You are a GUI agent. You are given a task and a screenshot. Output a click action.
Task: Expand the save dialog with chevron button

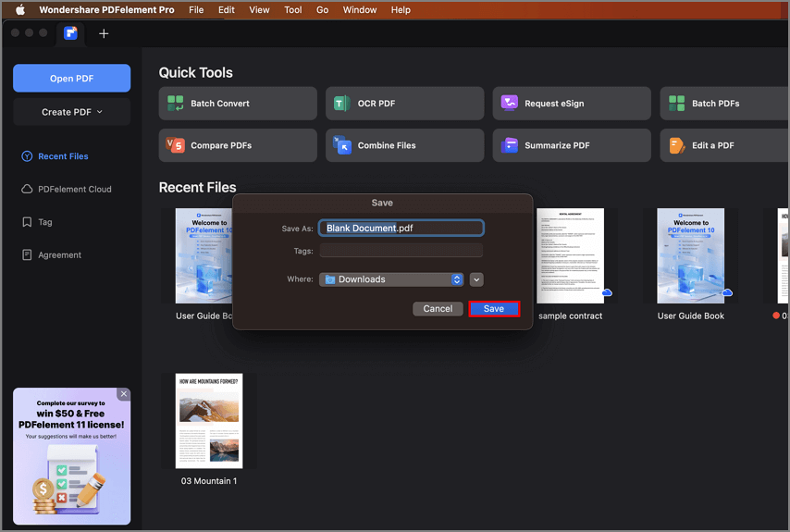point(476,279)
